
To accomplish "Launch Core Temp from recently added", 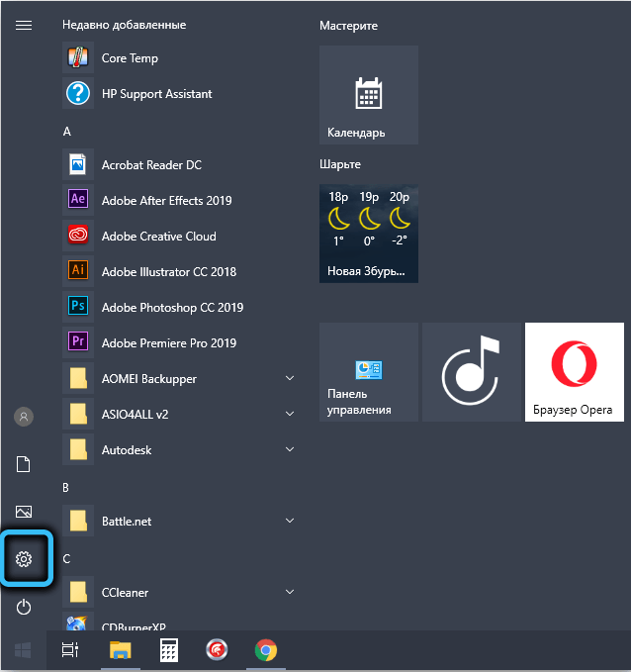I will tap(179, 57).
